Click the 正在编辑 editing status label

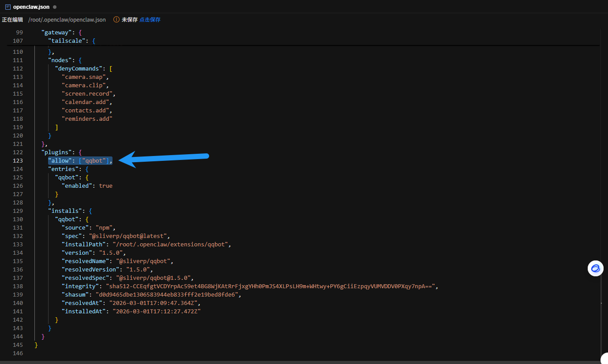[x=12, y=20]
